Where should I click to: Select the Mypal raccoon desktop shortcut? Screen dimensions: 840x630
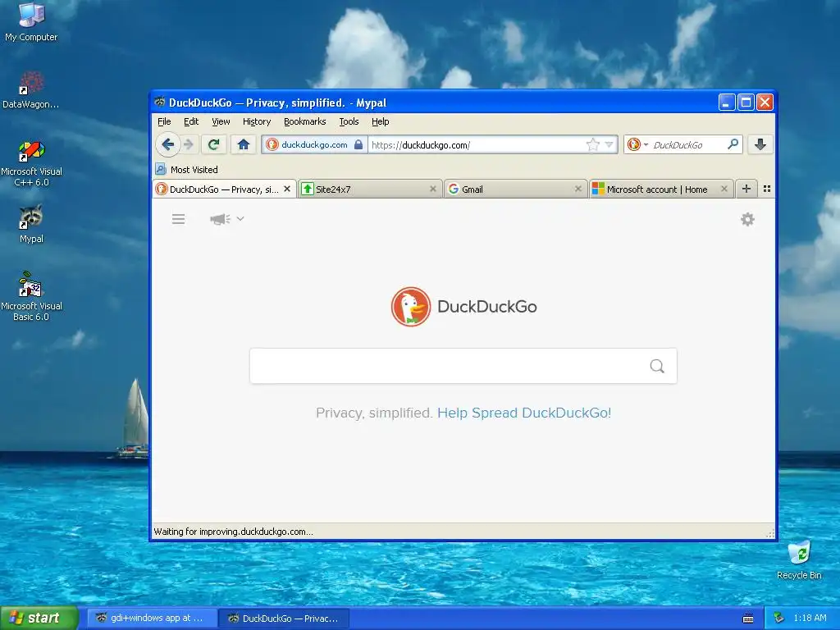click(x=31, y=224)
